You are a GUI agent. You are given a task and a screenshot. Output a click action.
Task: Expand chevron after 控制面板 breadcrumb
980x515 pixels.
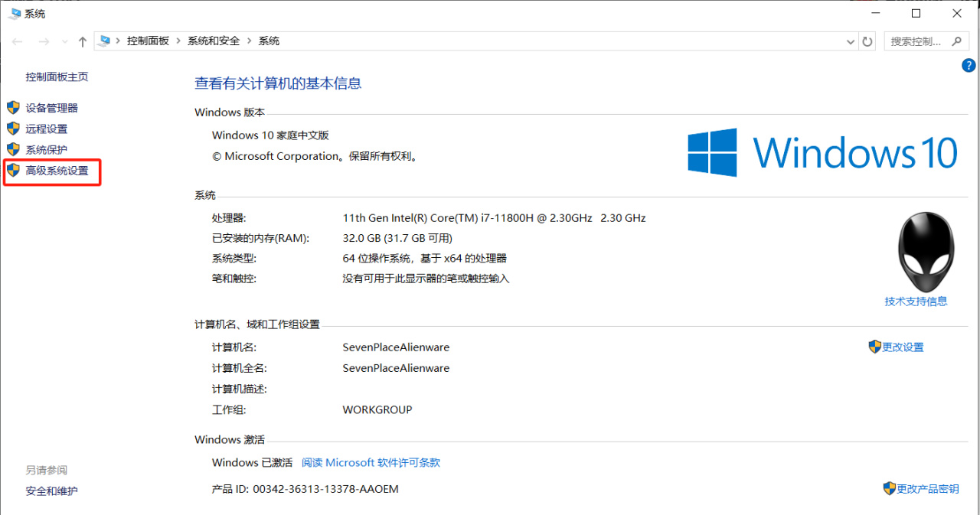coord(178,41)
